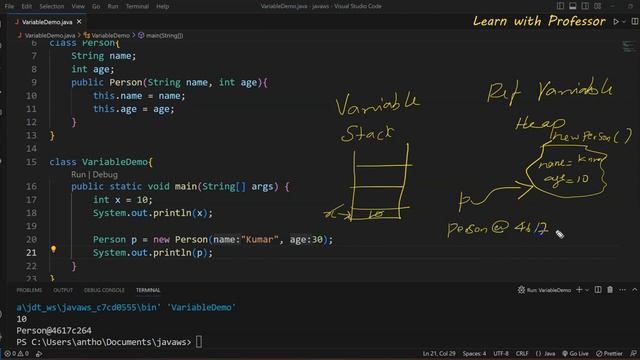Image resolution: width=640 pixels, height=360 pixels.
Task: Click Go Live in status bar
Action: point(575,353)
